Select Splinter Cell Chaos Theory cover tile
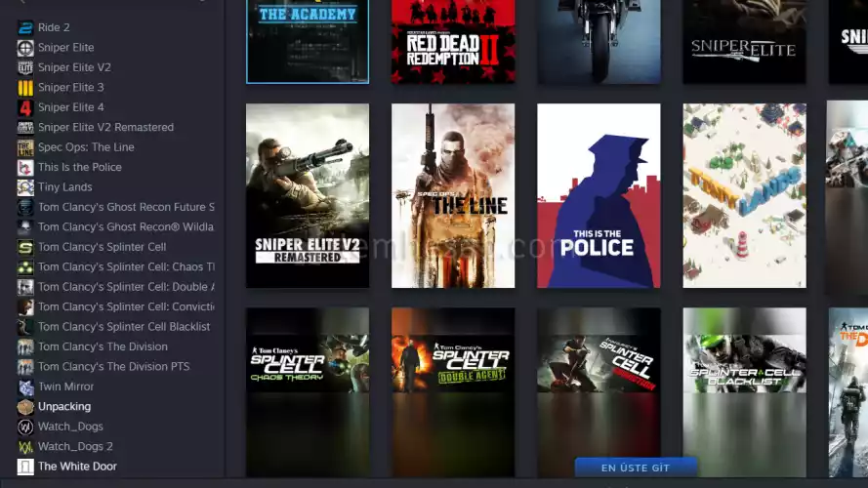The image size is (868, 488). (x=308, y=392)
